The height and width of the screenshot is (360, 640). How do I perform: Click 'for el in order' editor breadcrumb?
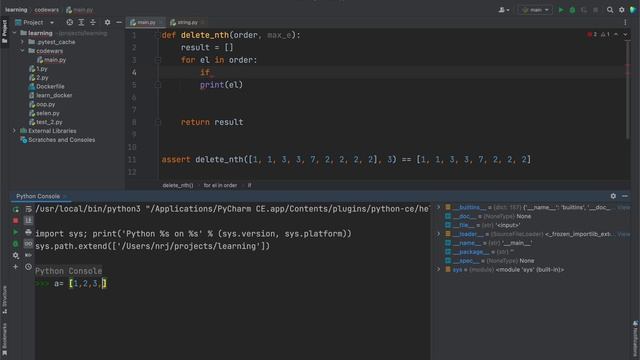point(220,185)
